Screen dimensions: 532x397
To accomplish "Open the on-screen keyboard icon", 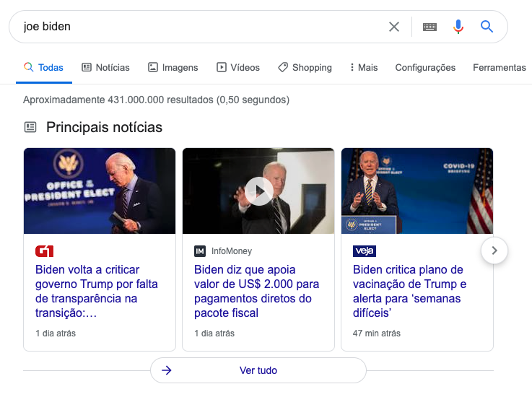I will tap(429, 27).
